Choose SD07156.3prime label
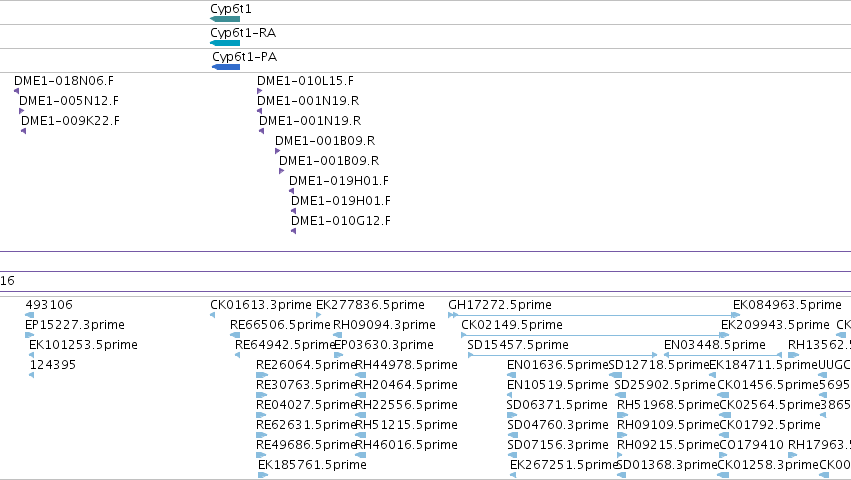Image resolution: width=851 pixels, height=480 pixels. pos(557,446)
